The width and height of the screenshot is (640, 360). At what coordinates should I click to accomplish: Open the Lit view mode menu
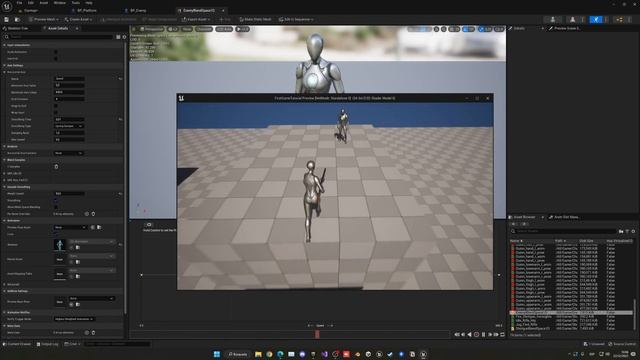click(173, 29)
